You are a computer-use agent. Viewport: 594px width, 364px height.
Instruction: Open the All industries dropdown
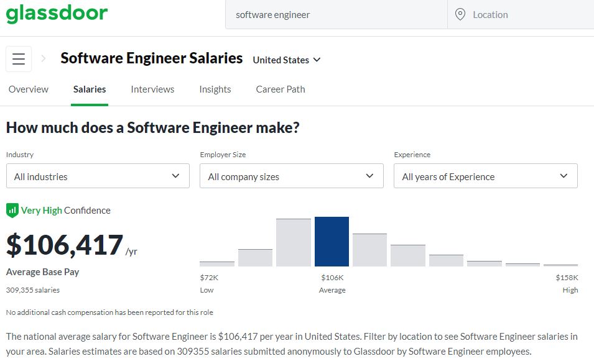[98, 176]
